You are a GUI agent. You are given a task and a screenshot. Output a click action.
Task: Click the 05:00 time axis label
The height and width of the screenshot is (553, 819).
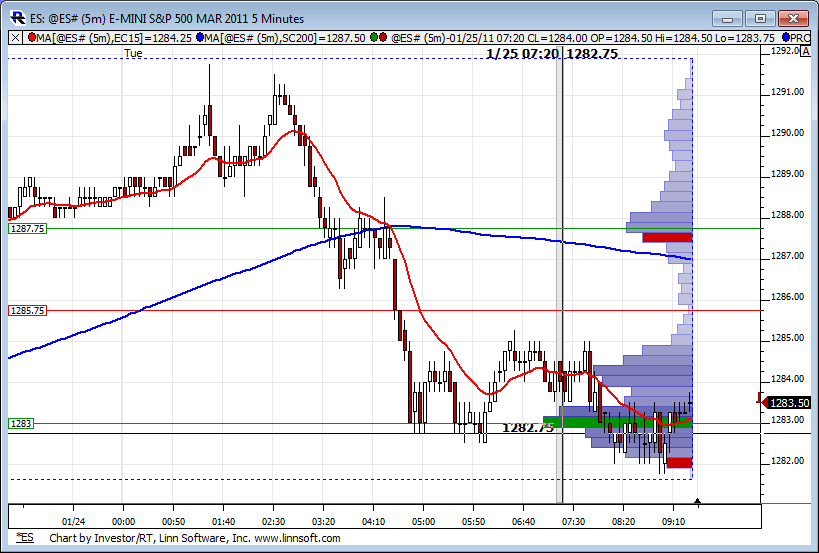[x=423, y=521]
